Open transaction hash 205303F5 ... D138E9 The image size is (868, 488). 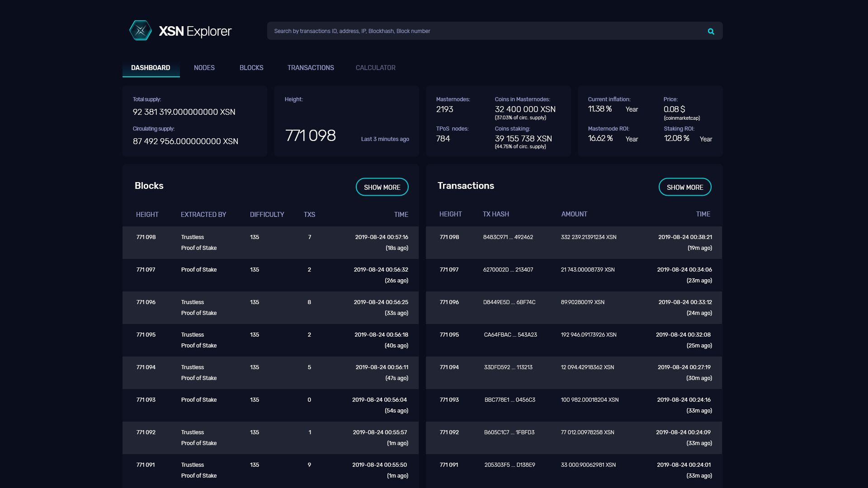pos(509,465)
